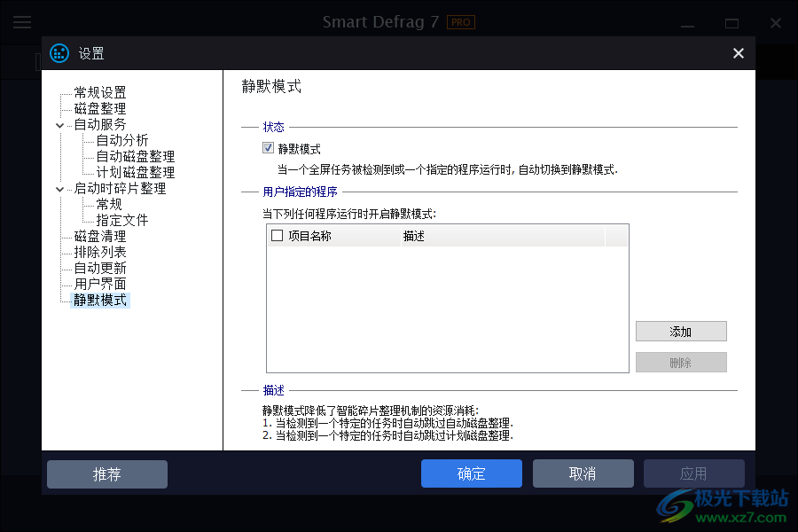Viewport: 798px width, 532px height.
Task: Open the 启动时碎片整理 settings page
Action: pyautogui.click(x=120, y=189)
